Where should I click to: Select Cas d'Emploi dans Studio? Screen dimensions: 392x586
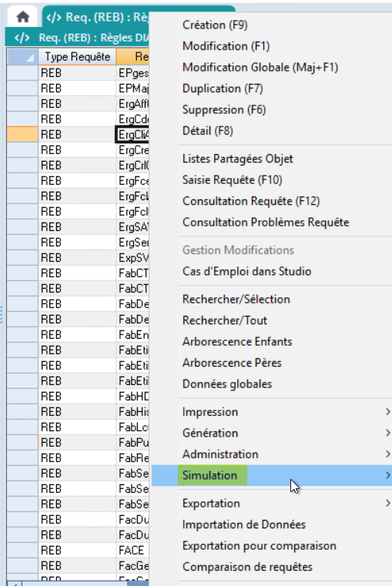click(246, 271)
